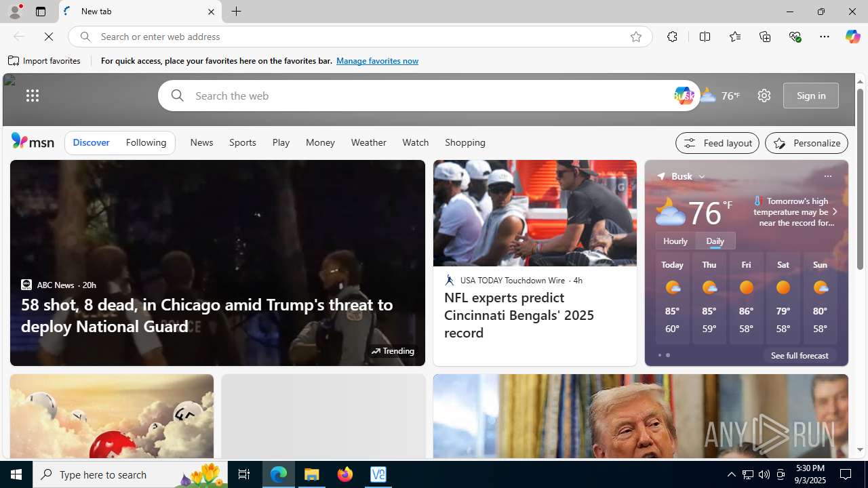Open the Weather tab

(369, 142)
